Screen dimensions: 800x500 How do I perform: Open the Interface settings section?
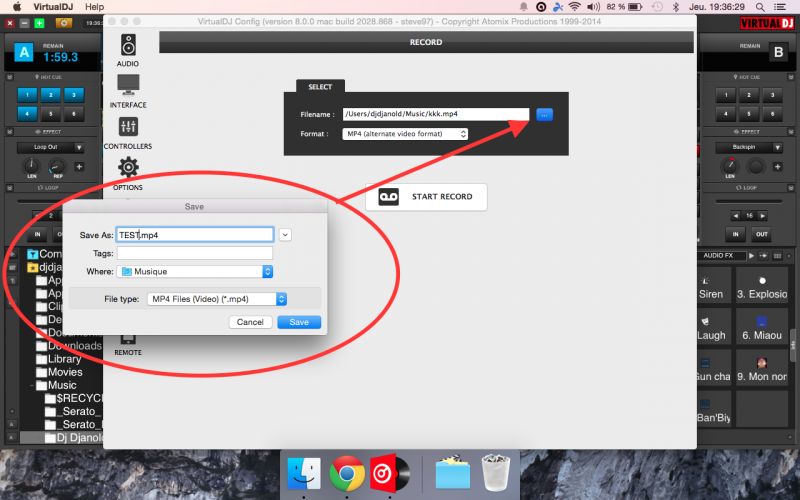pos(128,91)
